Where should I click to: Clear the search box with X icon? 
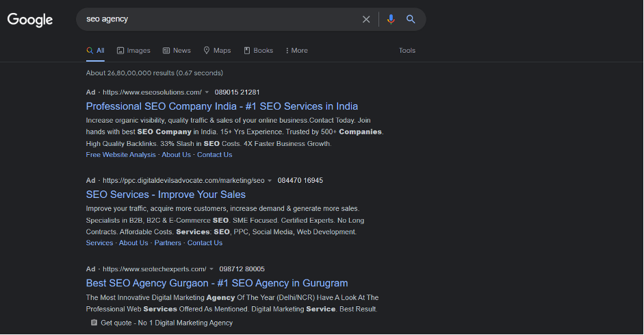point(366,19)
